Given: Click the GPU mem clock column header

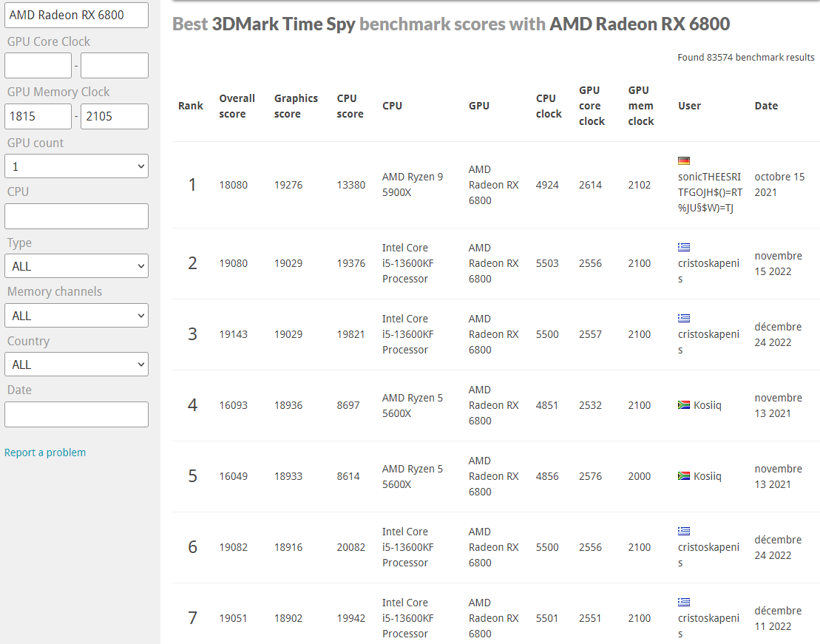Looking at the screenshot, I should 640,106.
